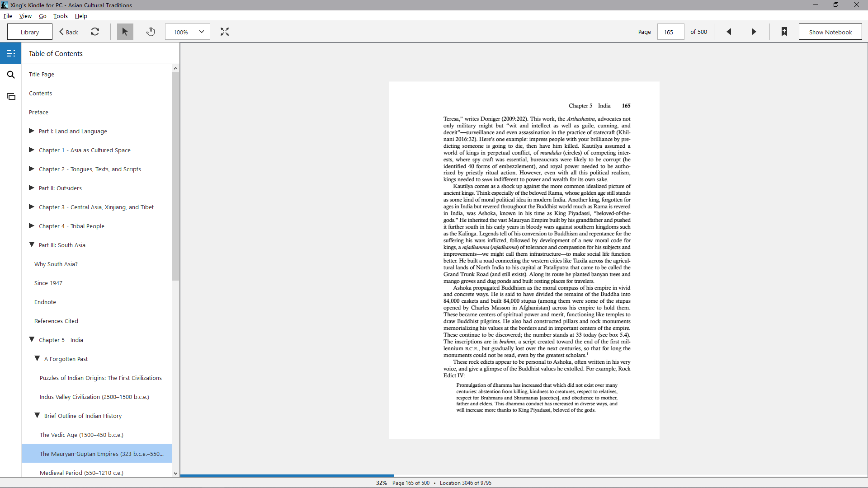Collapse A Forgotten Past section

click(x=37, y=359)
